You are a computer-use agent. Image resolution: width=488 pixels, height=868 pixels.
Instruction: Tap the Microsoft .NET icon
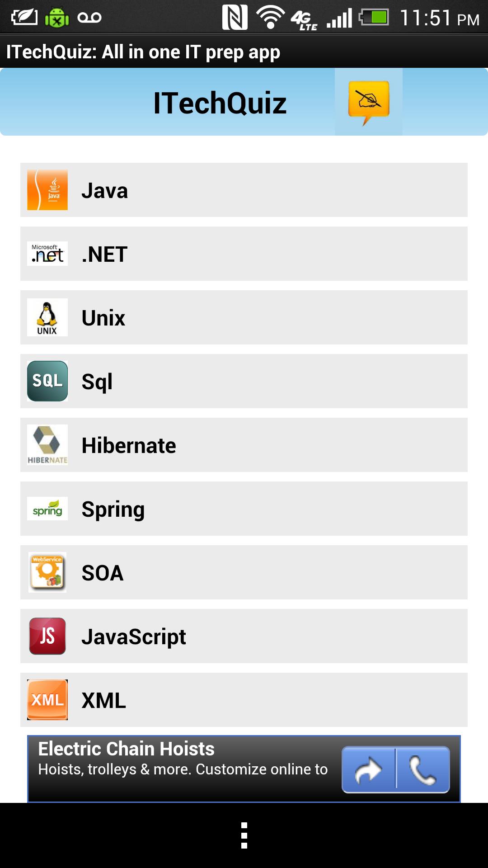47,254
